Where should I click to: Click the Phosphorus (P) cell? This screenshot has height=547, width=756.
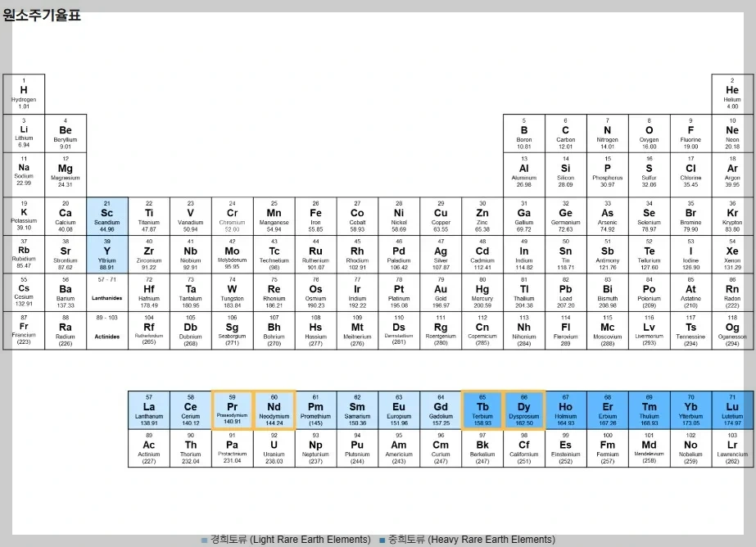(x=608, y=175)
